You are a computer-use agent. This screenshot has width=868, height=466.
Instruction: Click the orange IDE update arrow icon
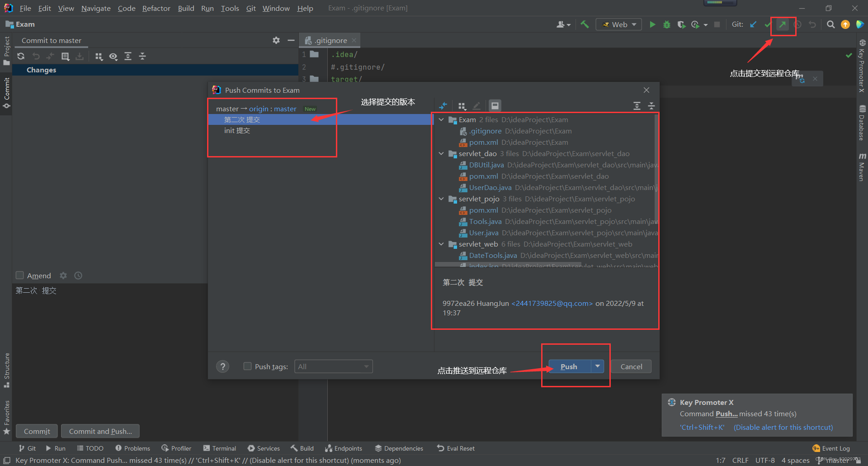[x=845, y=24]
